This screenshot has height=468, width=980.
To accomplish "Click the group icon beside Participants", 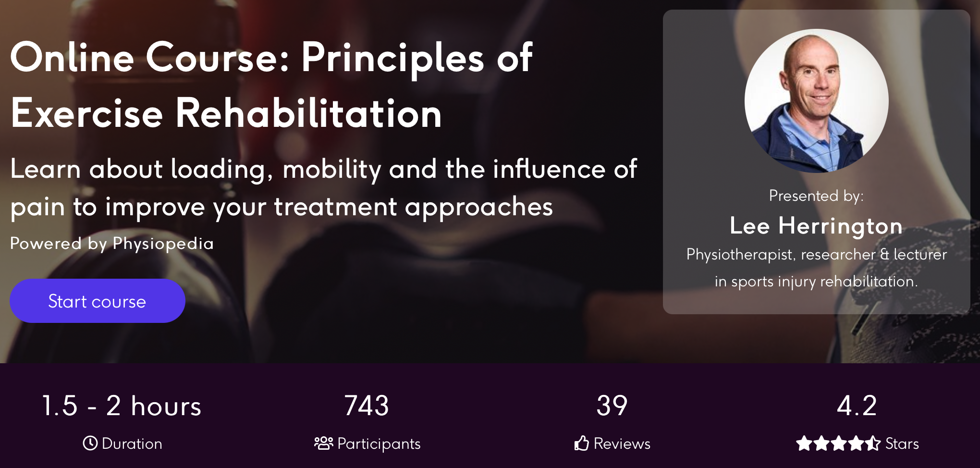I will tap(324, 443).
